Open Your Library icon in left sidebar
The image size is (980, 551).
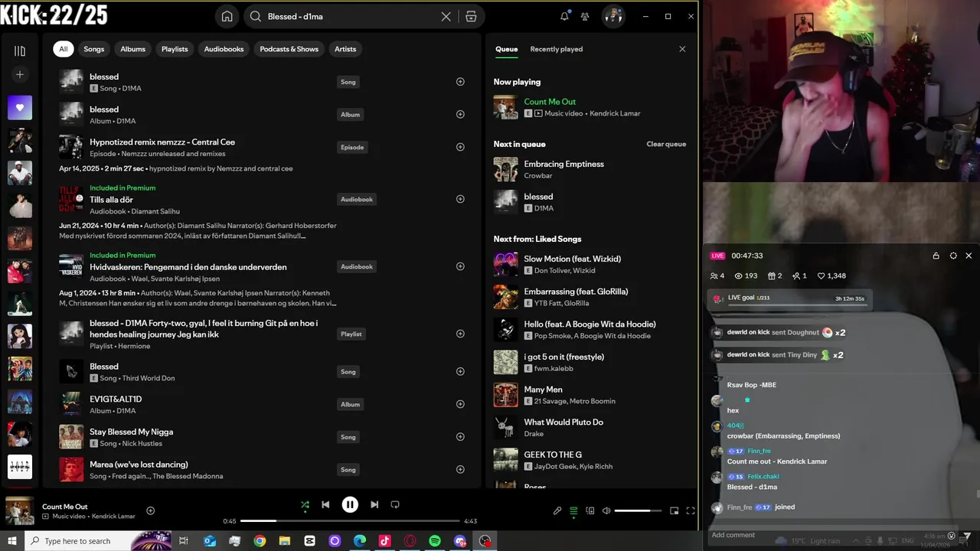point(20,51)
